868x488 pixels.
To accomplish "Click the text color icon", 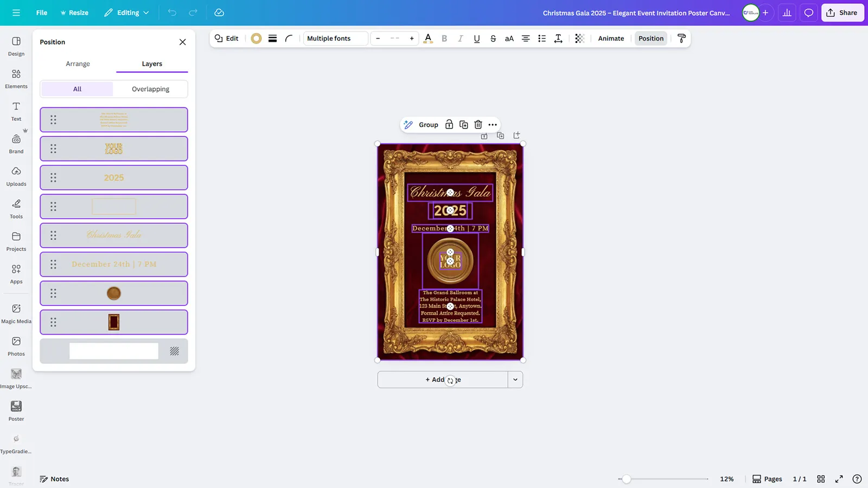I will coord(428,38).
